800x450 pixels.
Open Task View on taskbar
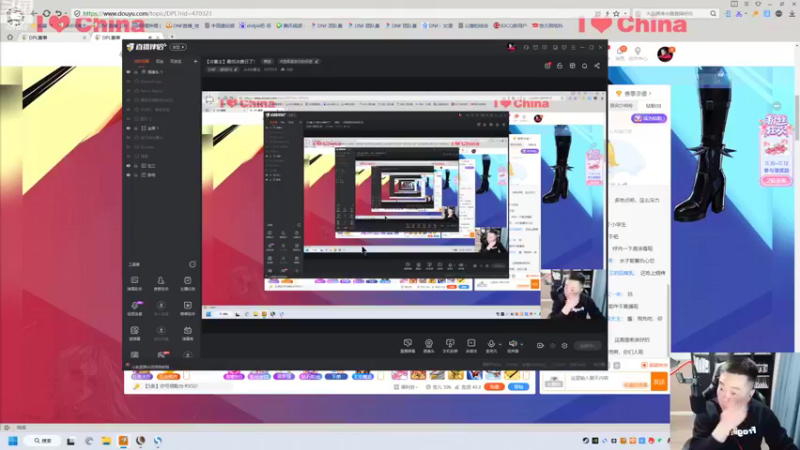coord(70,441)
